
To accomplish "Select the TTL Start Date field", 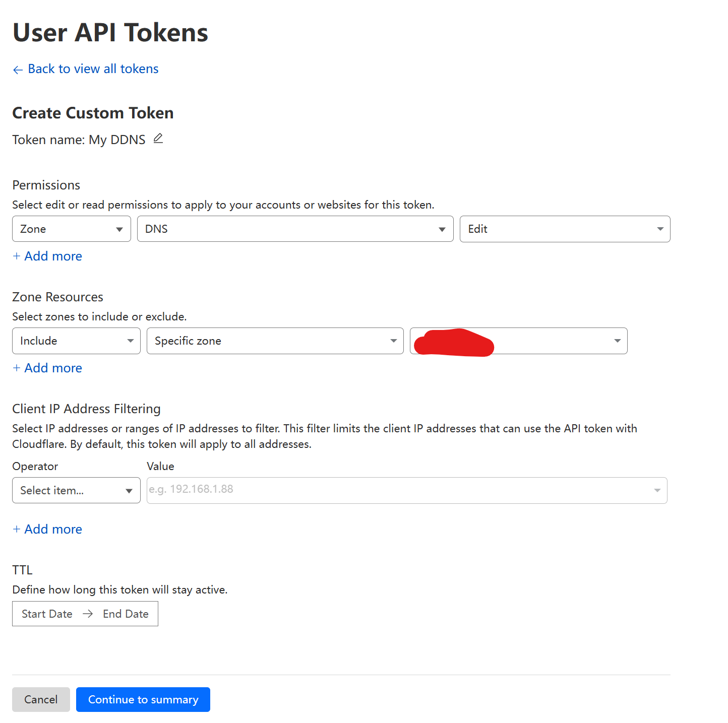I will tap(47, 614).
